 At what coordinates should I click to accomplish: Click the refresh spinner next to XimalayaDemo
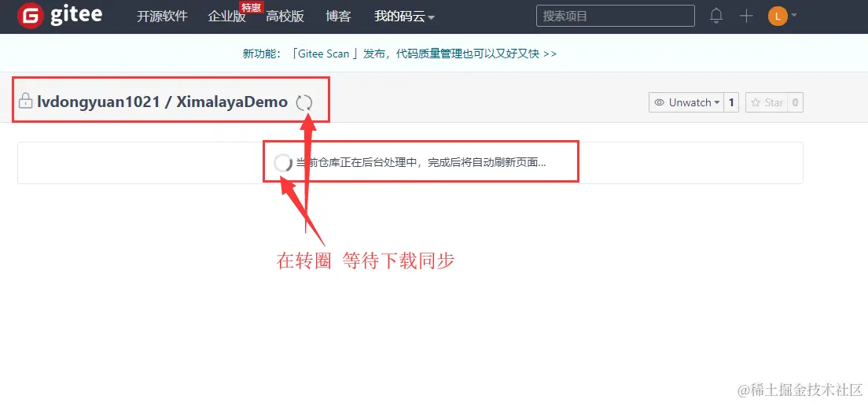point(304,102)
